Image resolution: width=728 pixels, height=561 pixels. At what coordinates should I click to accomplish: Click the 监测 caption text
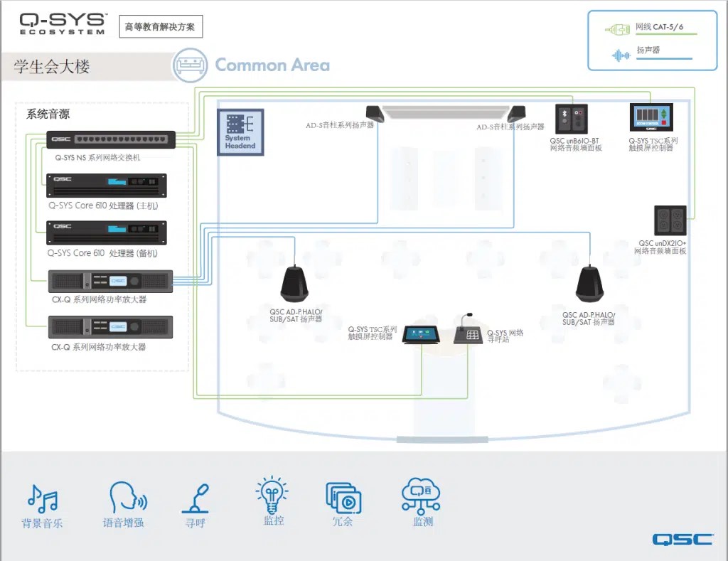point(423,521)
